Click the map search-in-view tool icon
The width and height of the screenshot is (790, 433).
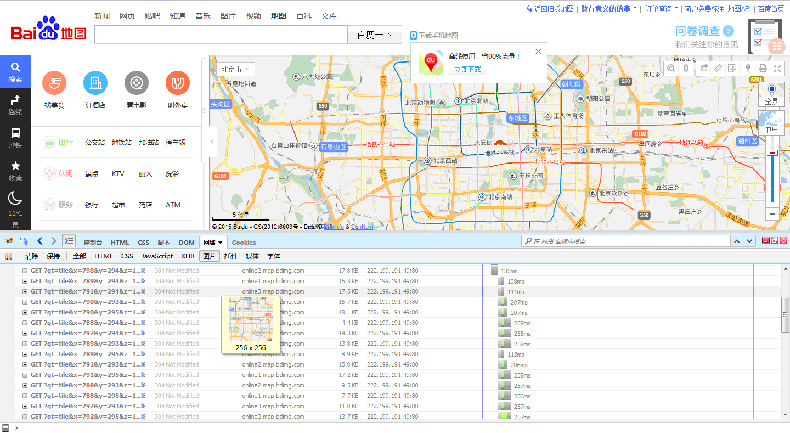pos(671,68)
